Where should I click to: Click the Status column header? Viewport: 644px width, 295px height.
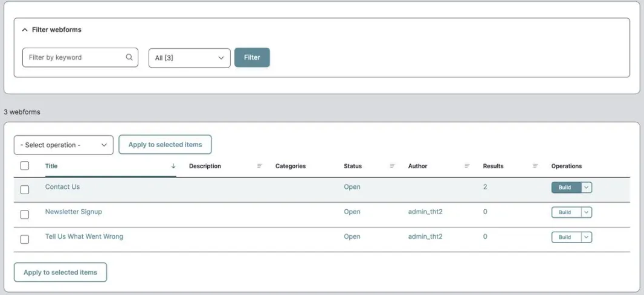pyautogui.click(x=353, y=166)
